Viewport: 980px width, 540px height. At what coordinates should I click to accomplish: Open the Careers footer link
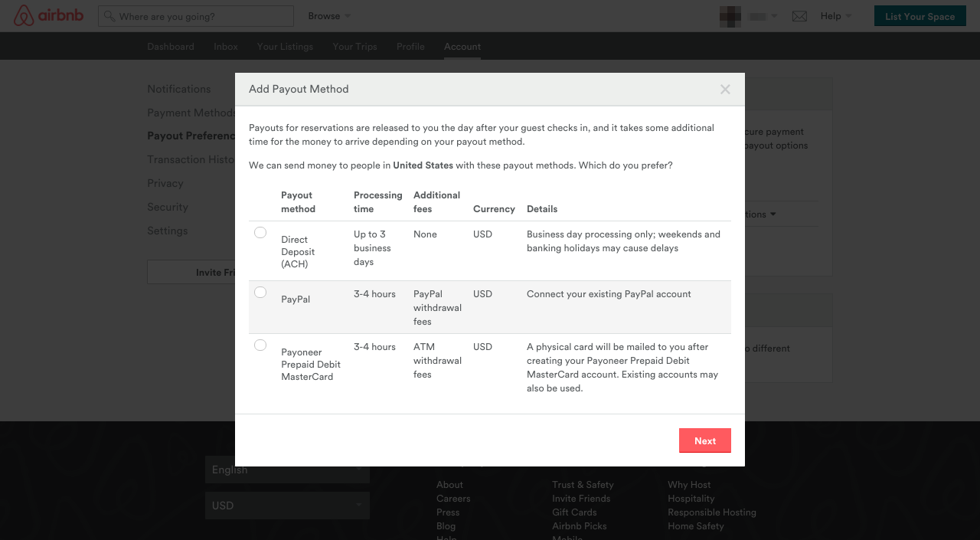tap(453, 499)
